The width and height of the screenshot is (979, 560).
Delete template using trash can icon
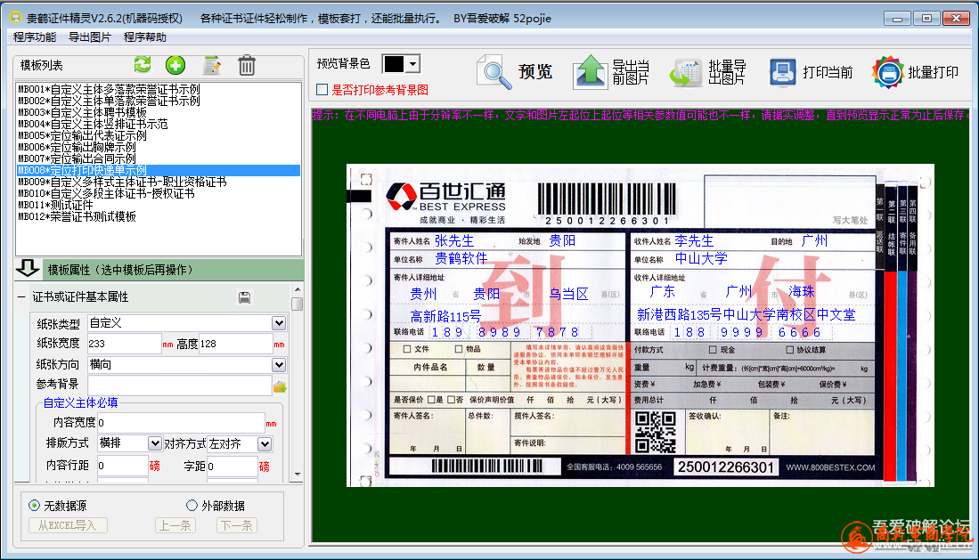pos(247,65)
